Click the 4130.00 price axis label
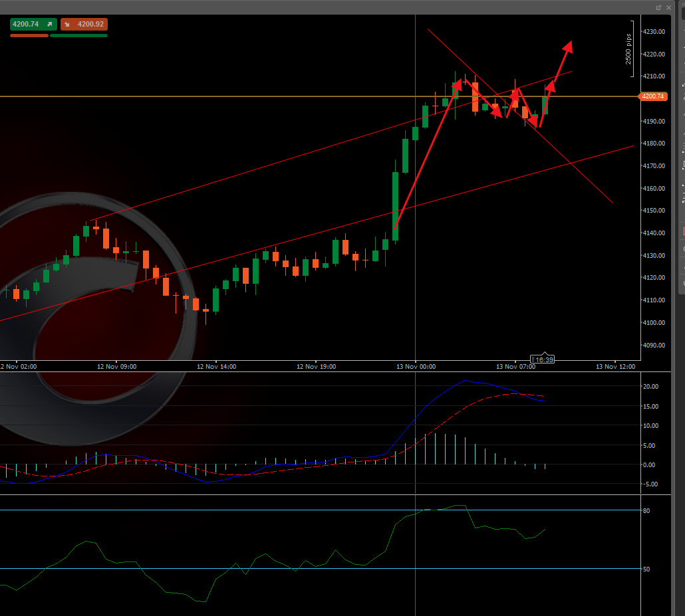 [x=654, y=255]
